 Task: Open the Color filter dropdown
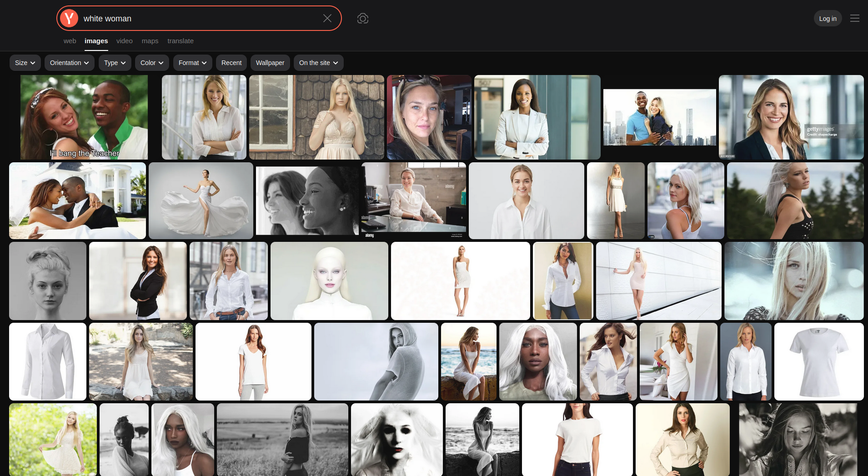point(152,63)
